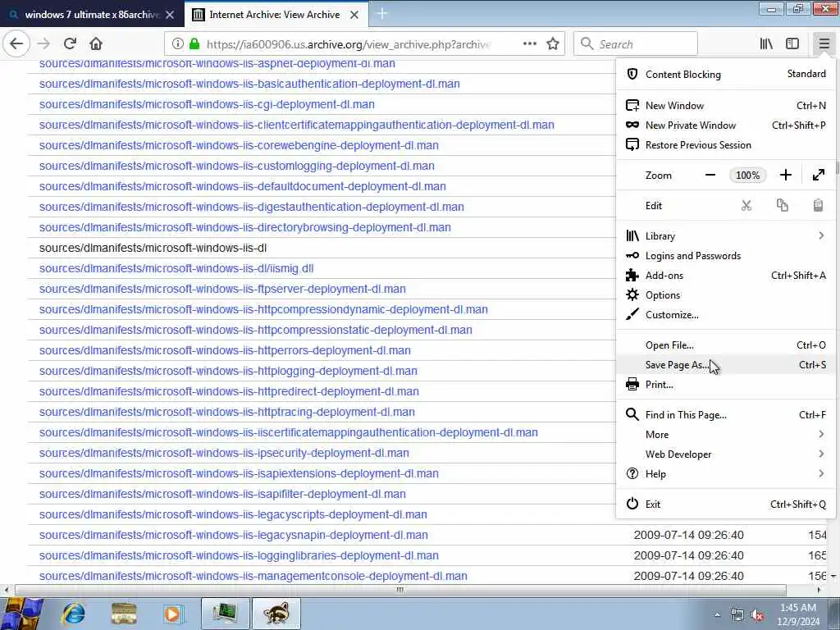Click the Windows Start button
The image size is (840, 630).
click(x=22, y=614)
